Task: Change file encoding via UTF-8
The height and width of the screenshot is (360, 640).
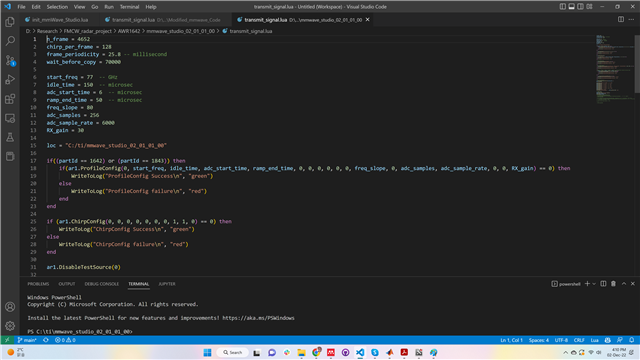Action: click(561, 340)
